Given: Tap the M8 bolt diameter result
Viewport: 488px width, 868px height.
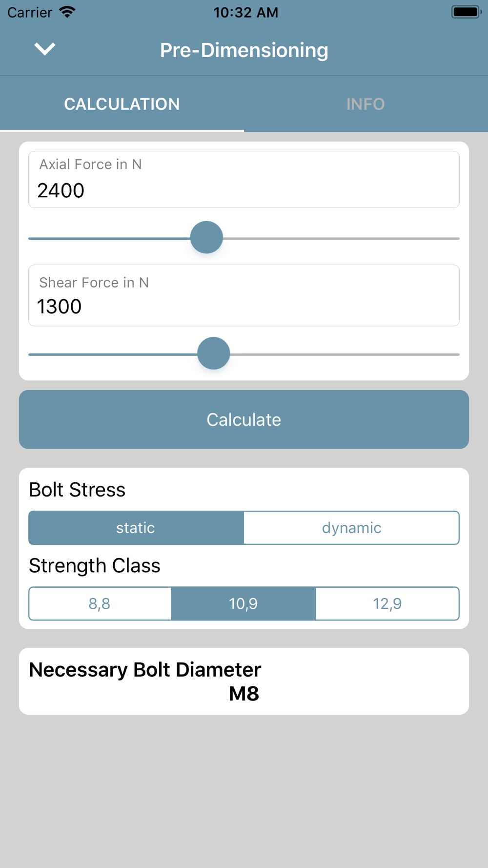Looking at the screenshot, I should tap(244, 694).
